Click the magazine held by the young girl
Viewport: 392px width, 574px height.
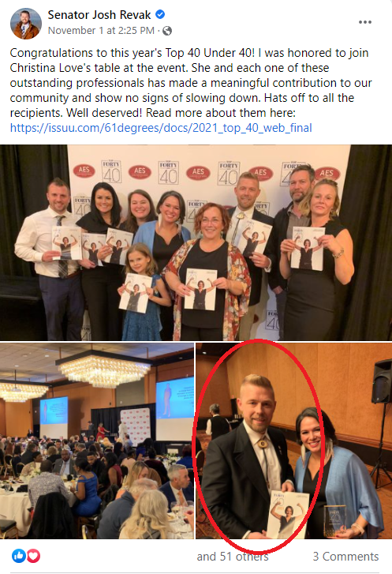click(x=135, y=293)
